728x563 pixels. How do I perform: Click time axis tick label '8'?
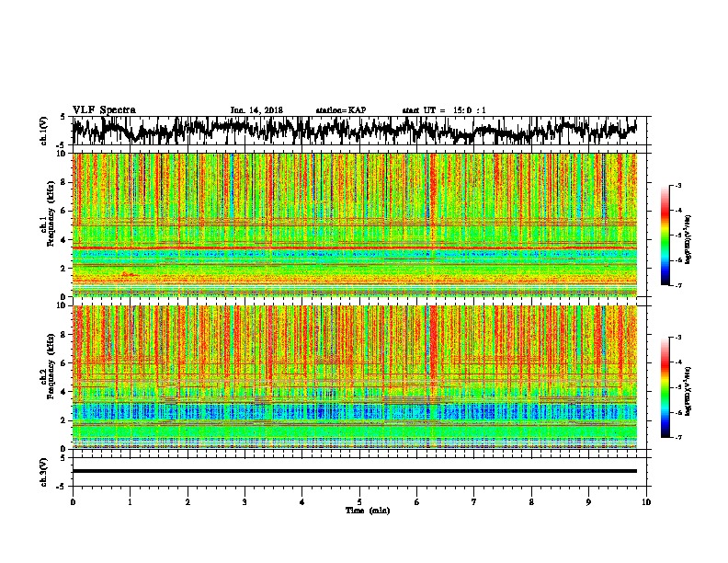pyautogui.click(x=531, y=502)
